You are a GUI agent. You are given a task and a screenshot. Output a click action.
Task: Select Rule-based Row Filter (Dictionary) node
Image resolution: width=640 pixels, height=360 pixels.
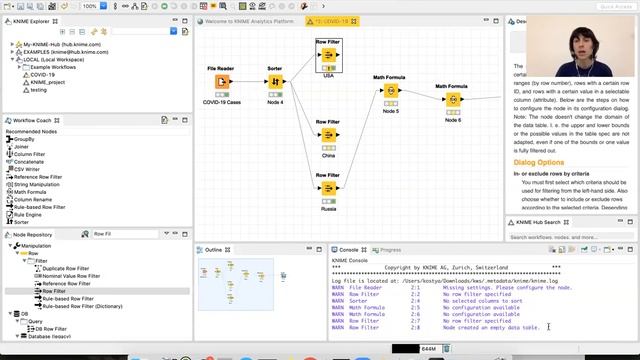(82, 306)
